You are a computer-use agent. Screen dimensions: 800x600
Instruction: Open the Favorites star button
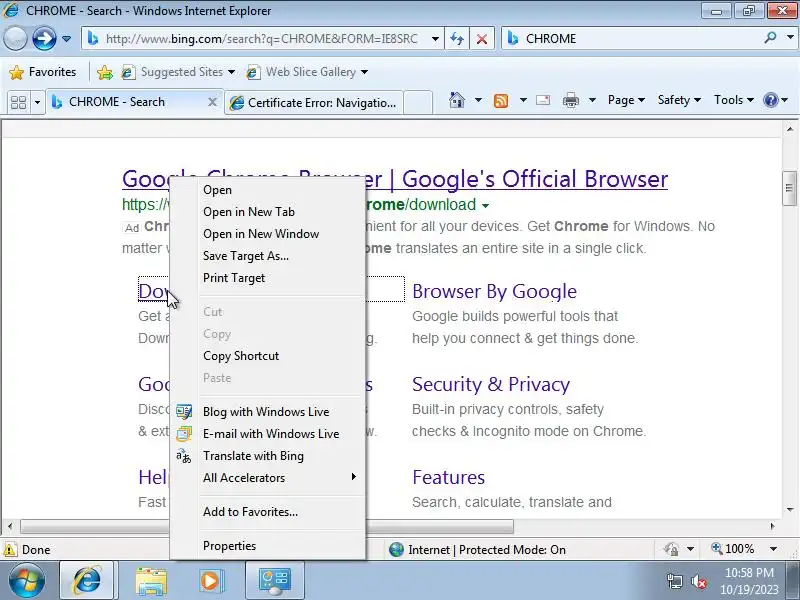[43, 72]
